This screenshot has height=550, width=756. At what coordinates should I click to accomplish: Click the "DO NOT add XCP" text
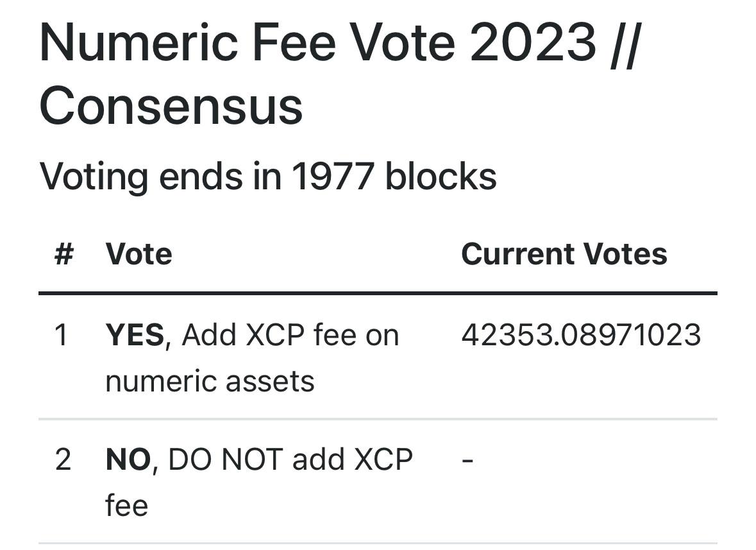point(290,460)
